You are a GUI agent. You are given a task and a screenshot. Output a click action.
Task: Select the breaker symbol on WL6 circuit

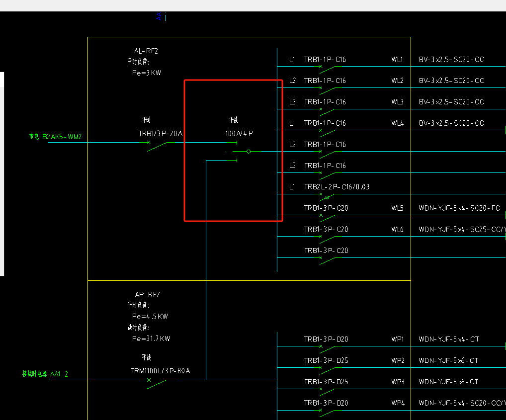point(327,239)
